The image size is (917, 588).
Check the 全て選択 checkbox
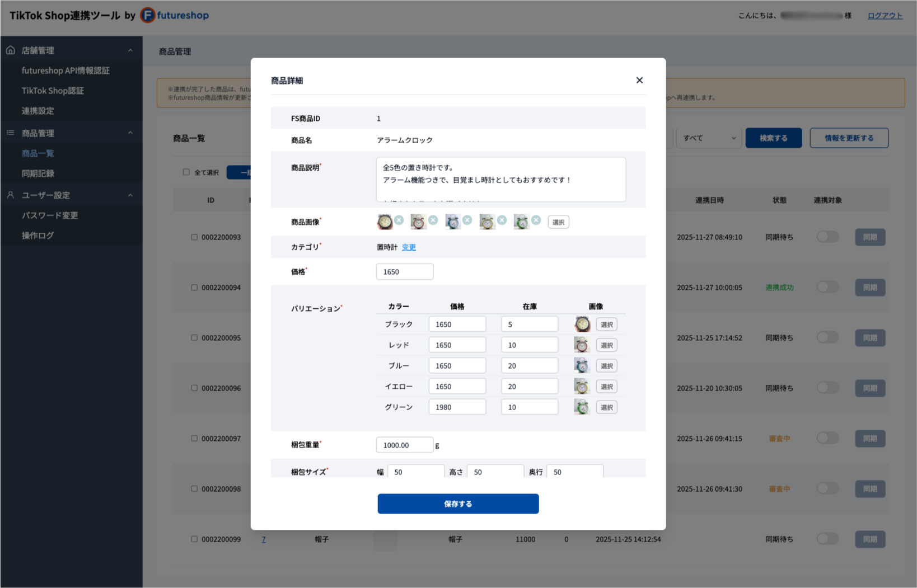pos(186,172)
